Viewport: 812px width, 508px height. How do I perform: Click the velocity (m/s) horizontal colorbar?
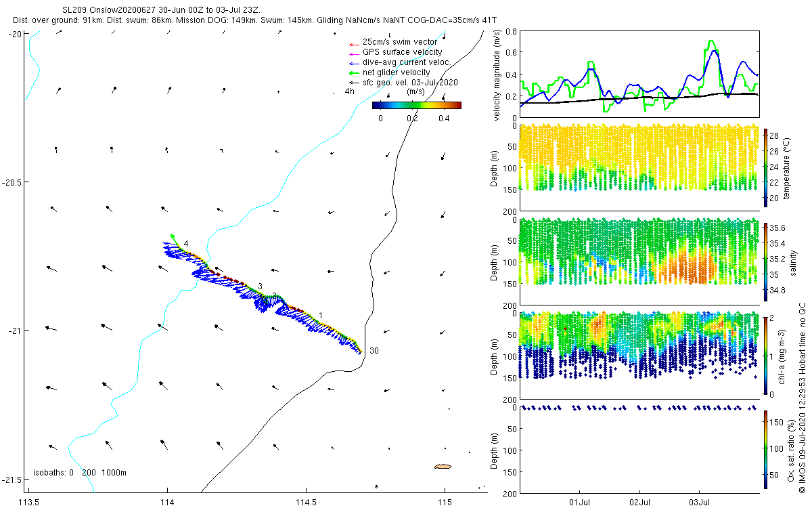point(417,105)
